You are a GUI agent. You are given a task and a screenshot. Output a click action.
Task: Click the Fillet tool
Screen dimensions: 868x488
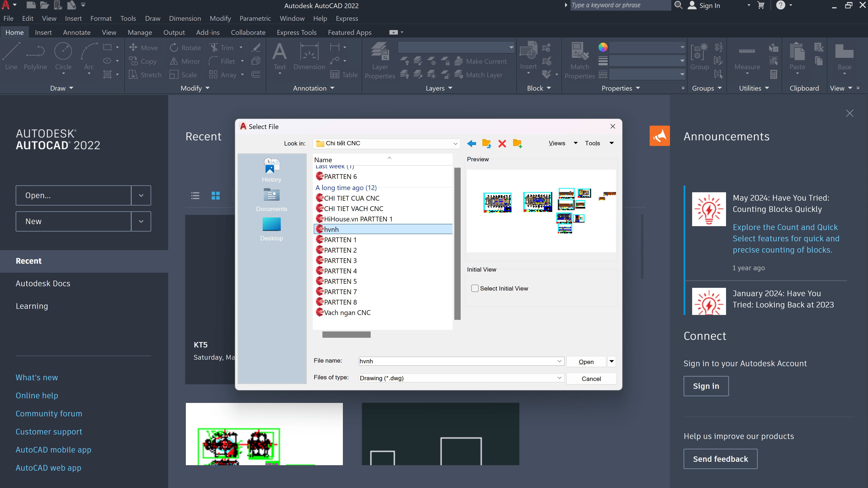pos(222,61)
